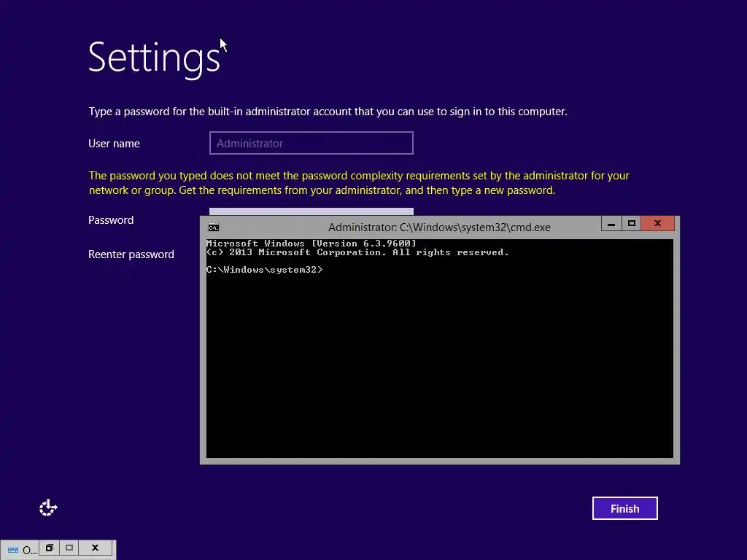747x560 pixels.
Task: Click the cmd.exe window title text
Action: [439, 227]
